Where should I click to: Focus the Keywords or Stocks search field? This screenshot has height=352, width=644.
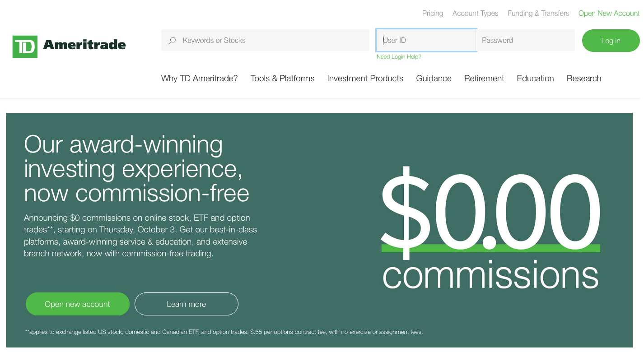tap(265, 40)
